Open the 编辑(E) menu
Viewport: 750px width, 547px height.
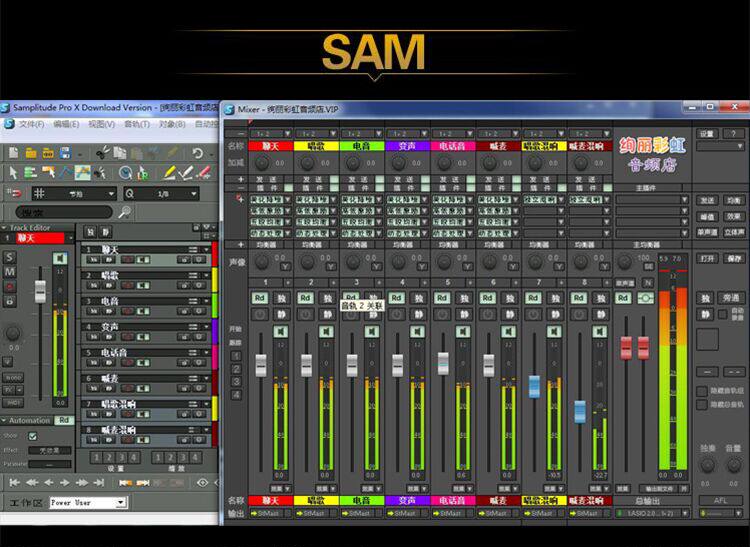tap(66, 124)
